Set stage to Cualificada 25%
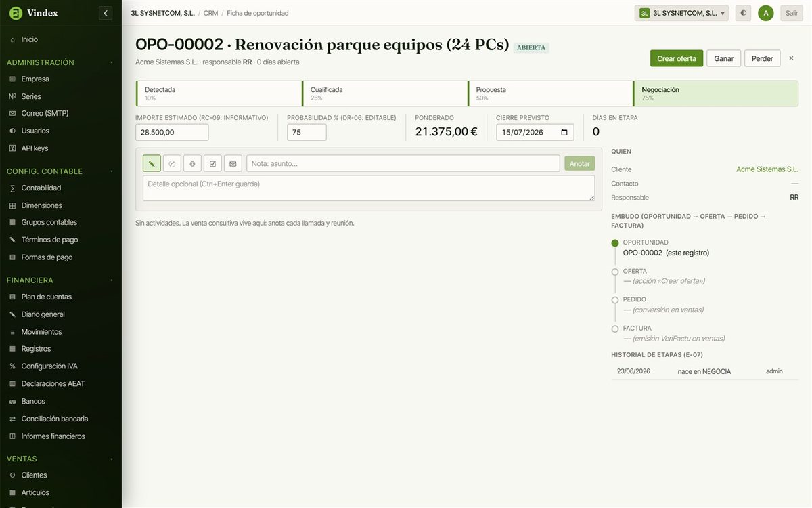This screenshot has height=508, width=812. [x=384, y=93]
